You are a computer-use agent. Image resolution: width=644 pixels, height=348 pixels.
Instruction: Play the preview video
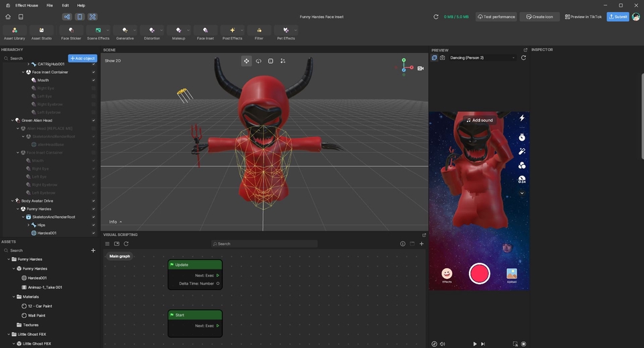(475, 344)
